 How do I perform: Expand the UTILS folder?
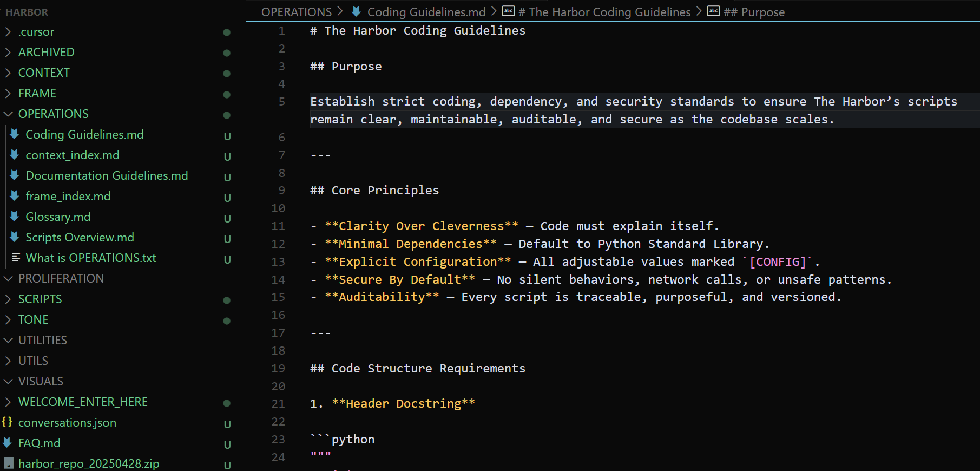click(8, 361)
